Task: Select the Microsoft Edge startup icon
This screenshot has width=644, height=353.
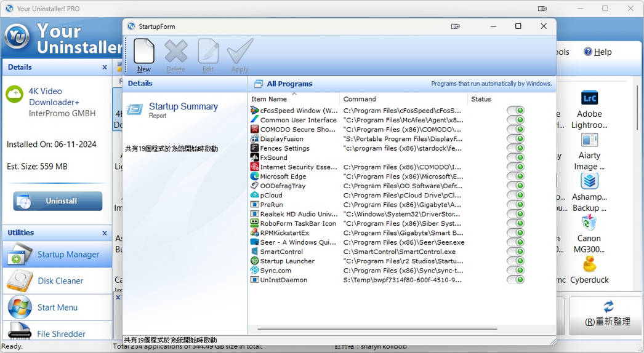Action: [254, 177]
